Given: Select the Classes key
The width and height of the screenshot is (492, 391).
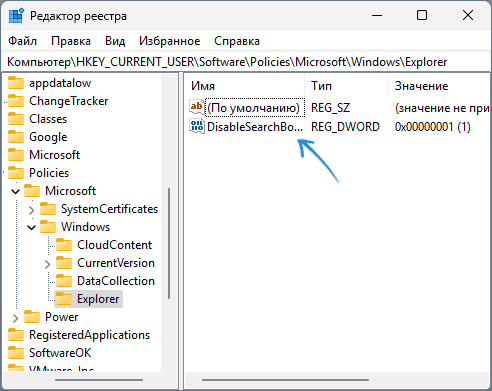Looking at the screenshot, I should (48, 119).
